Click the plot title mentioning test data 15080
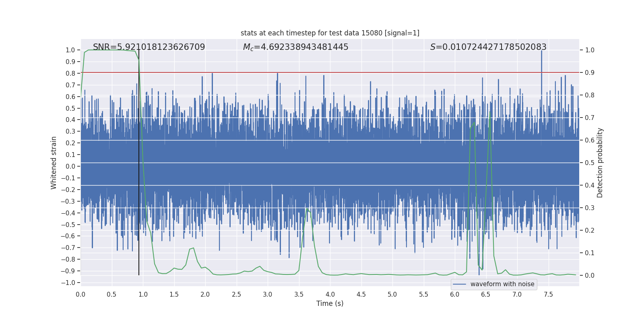644x322 pixels. point(330,33)
